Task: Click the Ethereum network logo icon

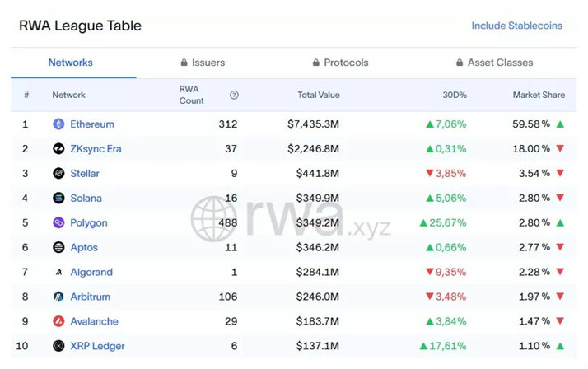Action: pyautogui.click(x=58, y=124)
